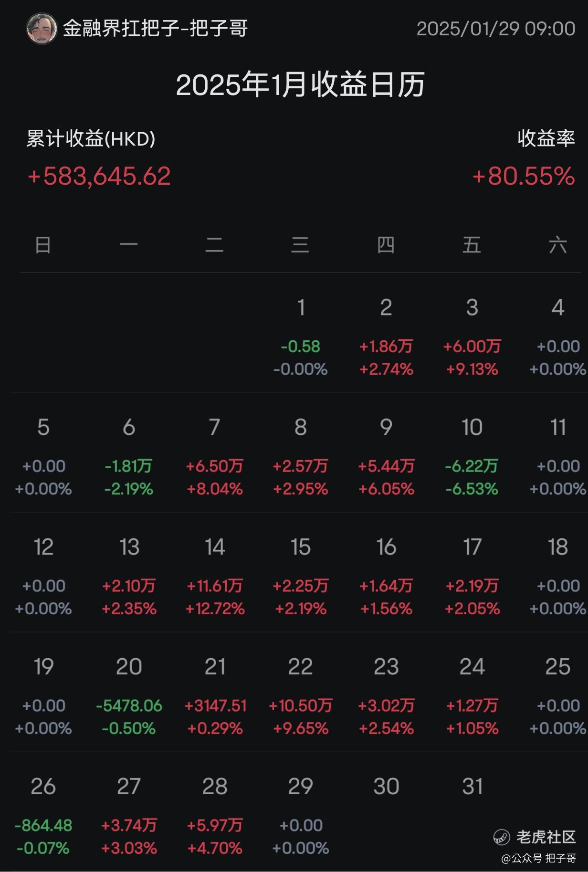The height and width of the screenshot is (872, 588).
Task: Tap weekday header 五
Action: click(x=472, y=245)
